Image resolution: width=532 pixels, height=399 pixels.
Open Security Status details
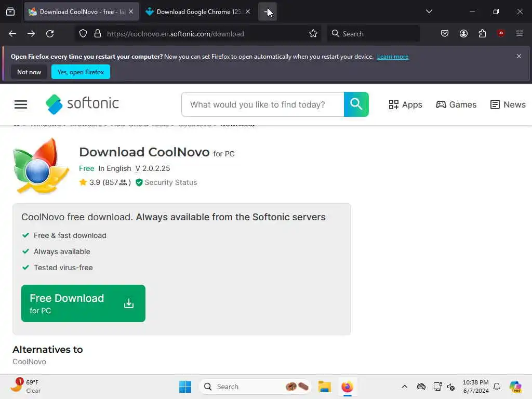[166, 182]
